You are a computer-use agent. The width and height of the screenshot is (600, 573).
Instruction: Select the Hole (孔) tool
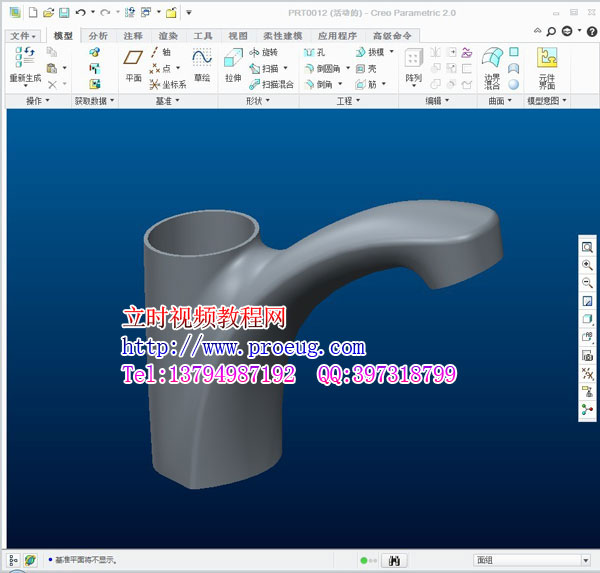coord(314,52)
